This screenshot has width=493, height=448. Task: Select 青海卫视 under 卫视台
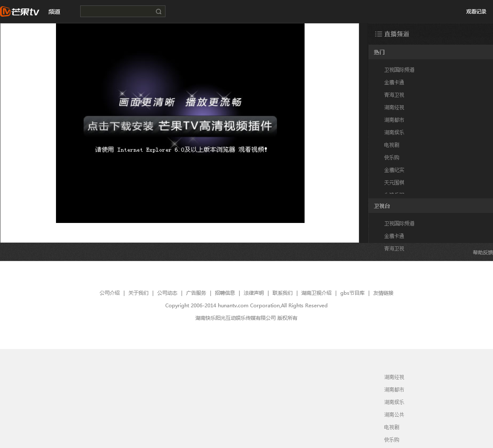coord(394,248)
